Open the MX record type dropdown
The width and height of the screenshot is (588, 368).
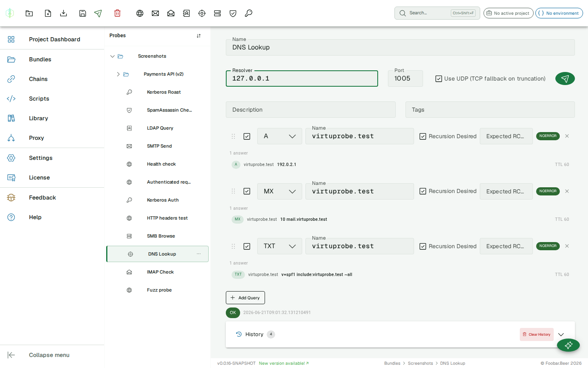[280, 191]
